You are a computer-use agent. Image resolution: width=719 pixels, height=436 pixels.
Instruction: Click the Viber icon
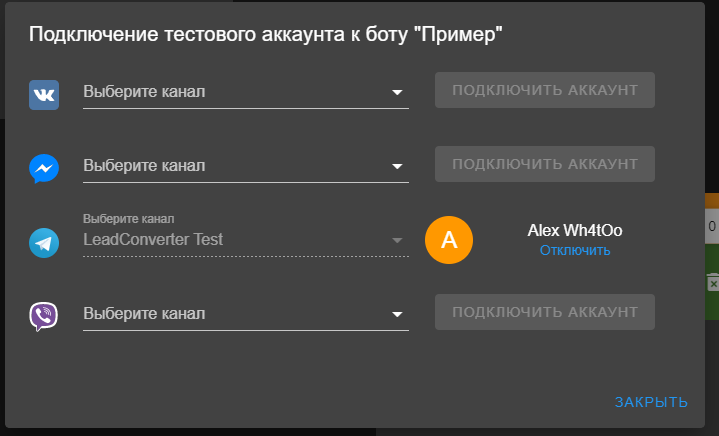pyautogui.click(x=44, y=316)
